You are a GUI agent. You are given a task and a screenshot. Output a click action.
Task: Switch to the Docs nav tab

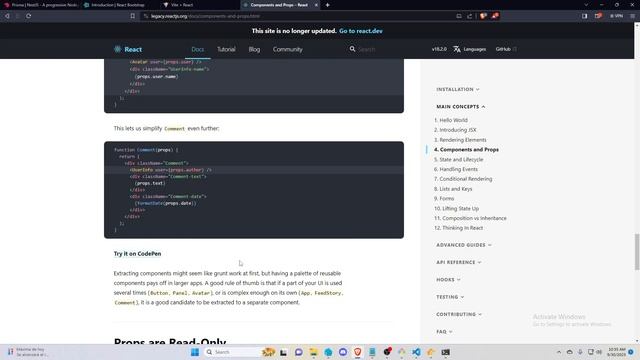pyautogui.click(x=198, y=49)
